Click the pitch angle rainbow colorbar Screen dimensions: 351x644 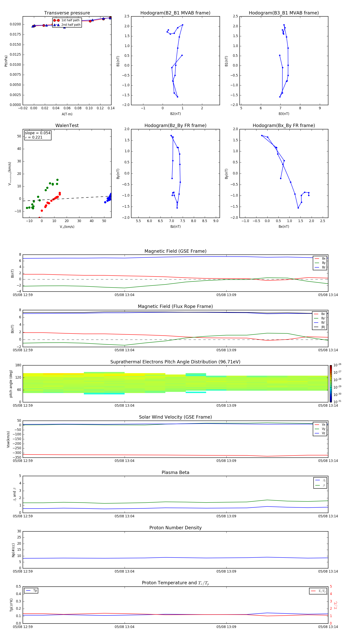331,384
